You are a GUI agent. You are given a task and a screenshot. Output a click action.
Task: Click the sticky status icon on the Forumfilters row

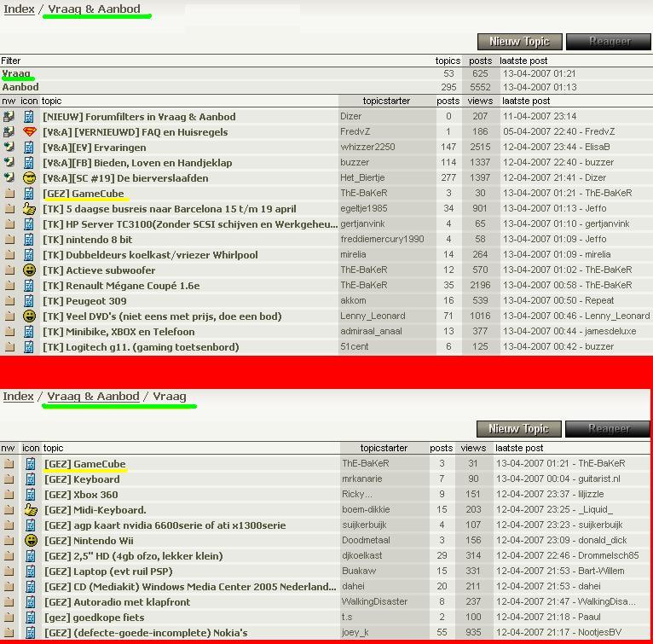[x=9, y=116]
